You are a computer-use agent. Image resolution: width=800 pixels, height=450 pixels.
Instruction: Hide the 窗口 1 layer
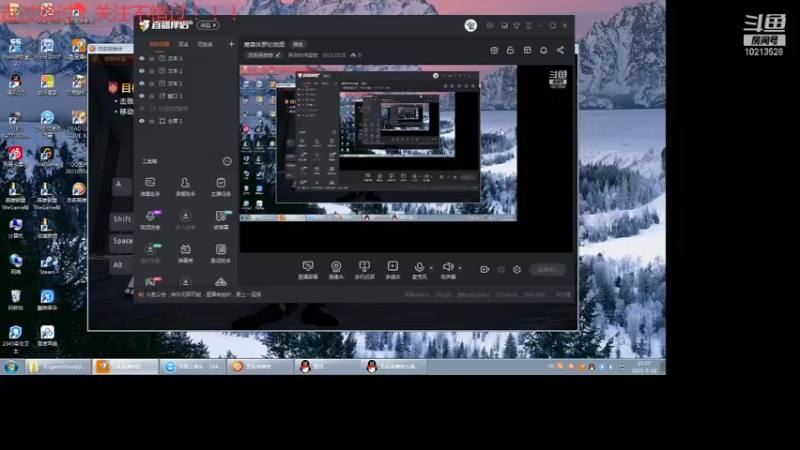[142, 96]
